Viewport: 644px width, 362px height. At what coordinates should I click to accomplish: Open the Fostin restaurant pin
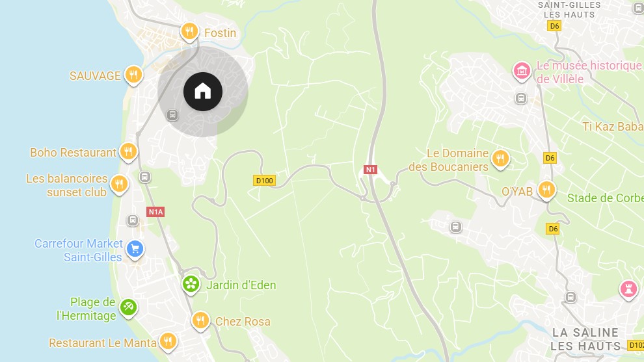(189, 32)
